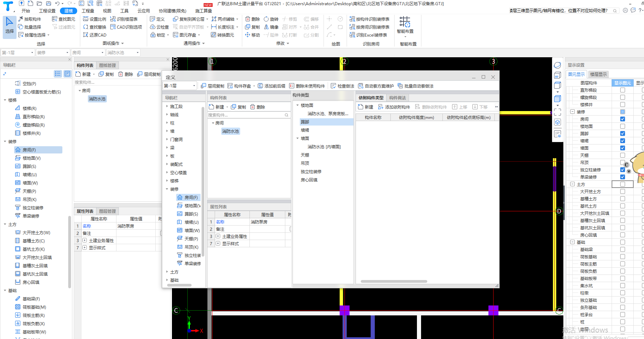Click horizontal scrollbar in 依附构件 panel

(x=394, y=281)
